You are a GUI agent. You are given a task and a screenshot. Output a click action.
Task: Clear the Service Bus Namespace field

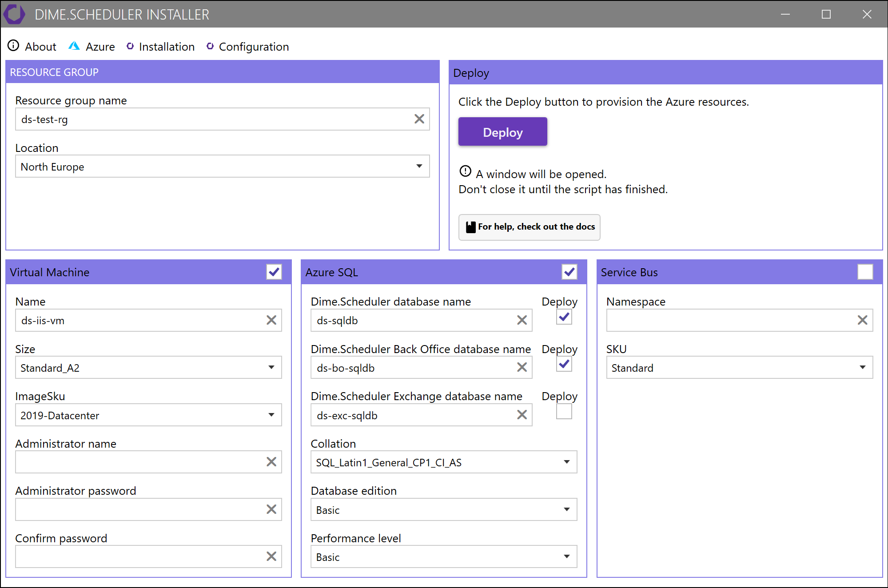(x=862, y=320)
